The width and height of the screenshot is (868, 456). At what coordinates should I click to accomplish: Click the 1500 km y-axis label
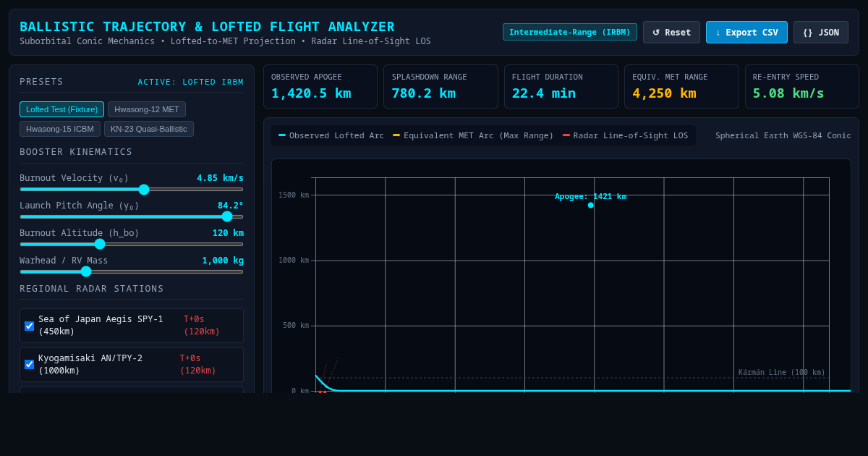(x=294, y=195)
